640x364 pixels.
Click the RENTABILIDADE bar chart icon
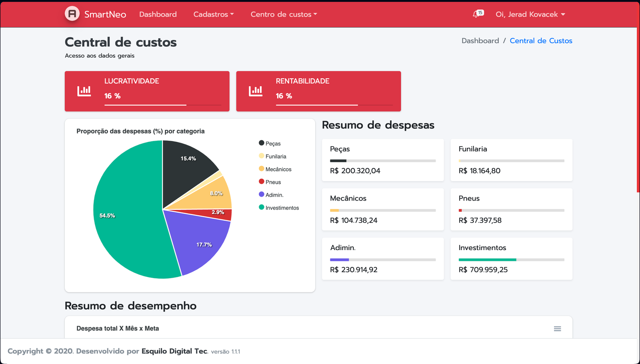coord(255,91)
